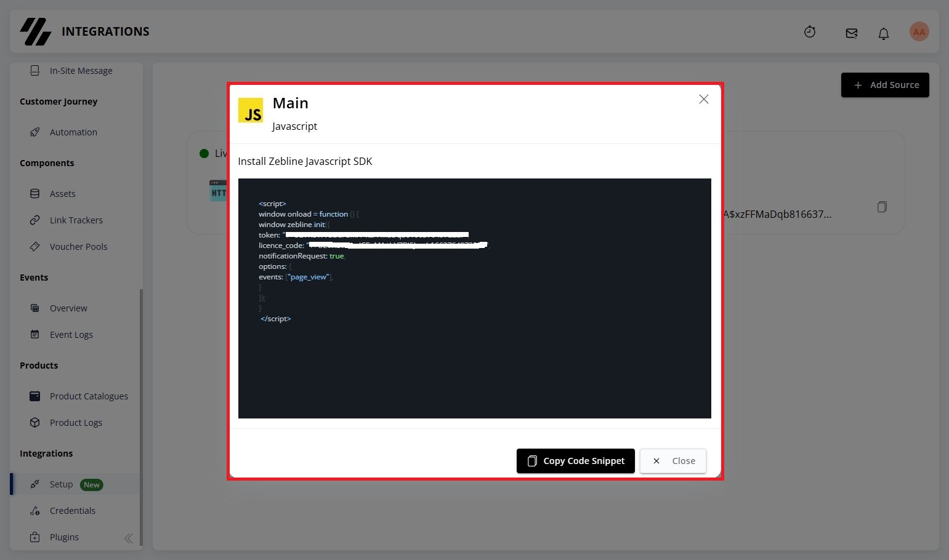The width and height of the screenshot is (949, 560).
Task: Click the Main dialog title
Action: [x=291, y=103]
